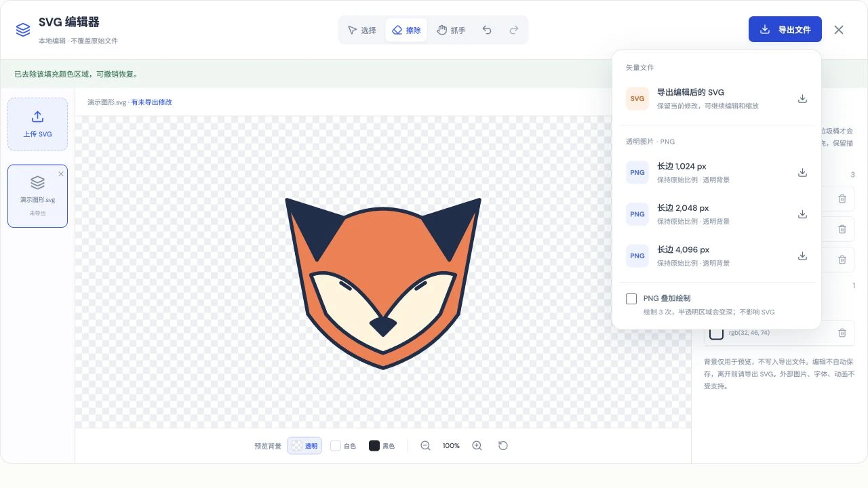Click the orange SVG format badge
This screenshot has height=488, width=868.
pos(637,99)
